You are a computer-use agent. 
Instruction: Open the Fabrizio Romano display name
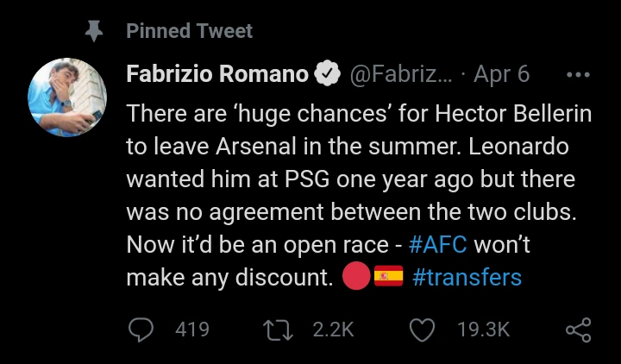click(x=217, y=74)
